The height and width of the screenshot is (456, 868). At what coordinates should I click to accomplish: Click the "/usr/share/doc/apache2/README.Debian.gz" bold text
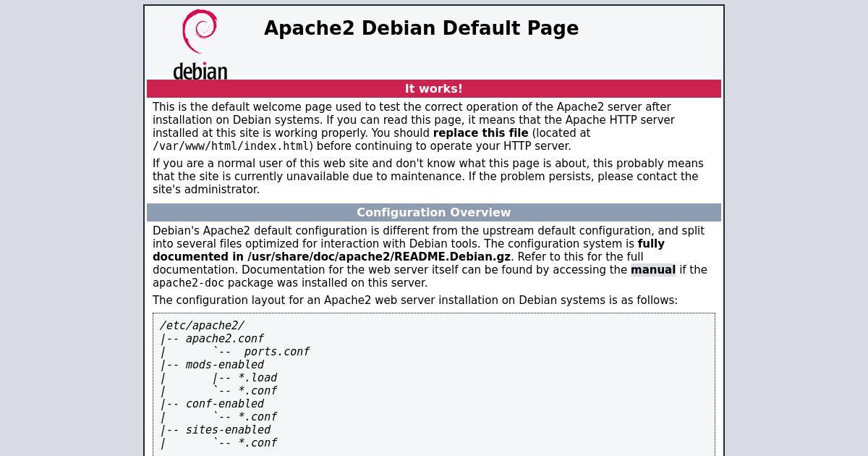point(379,257)
